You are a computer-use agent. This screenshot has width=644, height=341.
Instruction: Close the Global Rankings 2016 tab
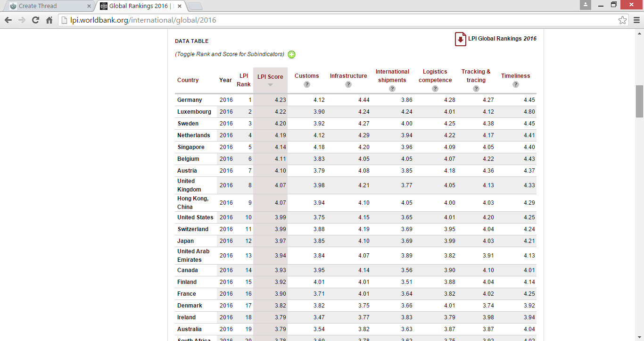pos(179,6)
